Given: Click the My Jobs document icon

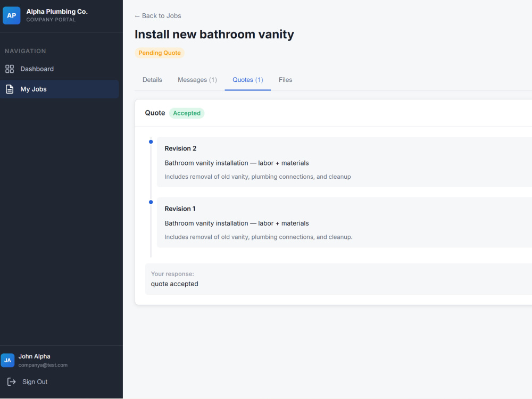Looking at the screenshot, I should coord(10,89).
